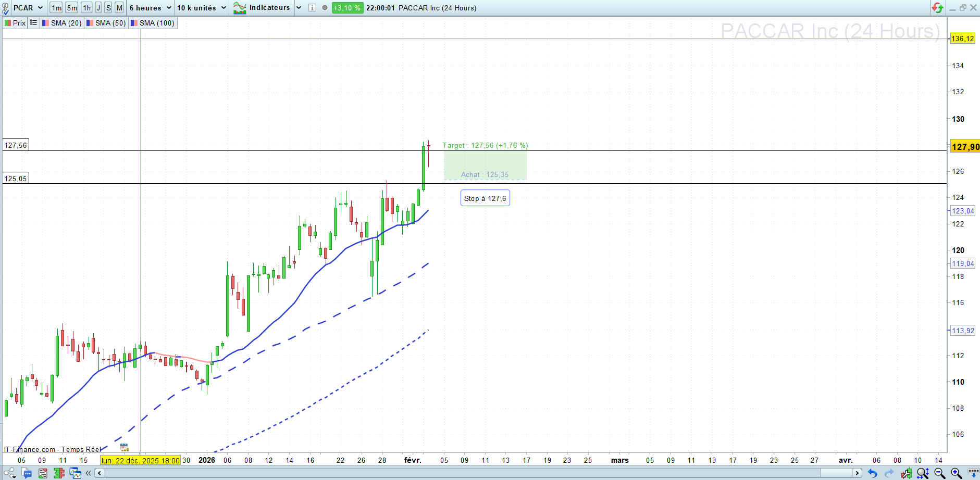Click the redo arrow icon
The height and width of the screenshot is (480, 980).
[x=889, y=473]
